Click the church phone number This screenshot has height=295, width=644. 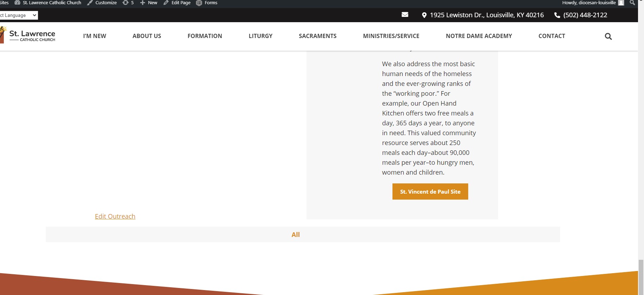pos(585,15)
